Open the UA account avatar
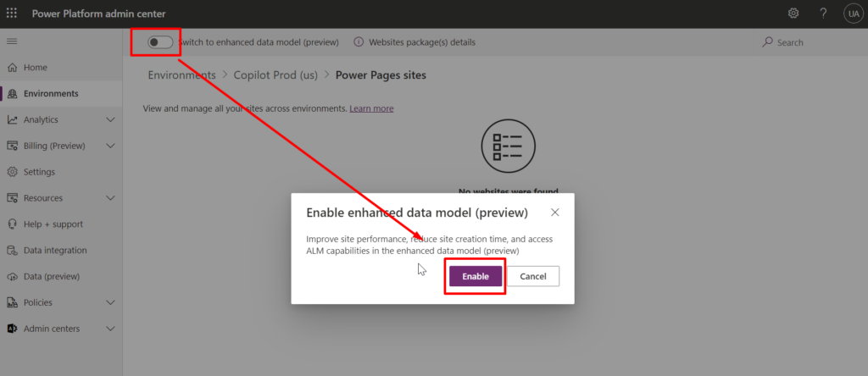This screenshot has width=868, height=376. (853, 14)
